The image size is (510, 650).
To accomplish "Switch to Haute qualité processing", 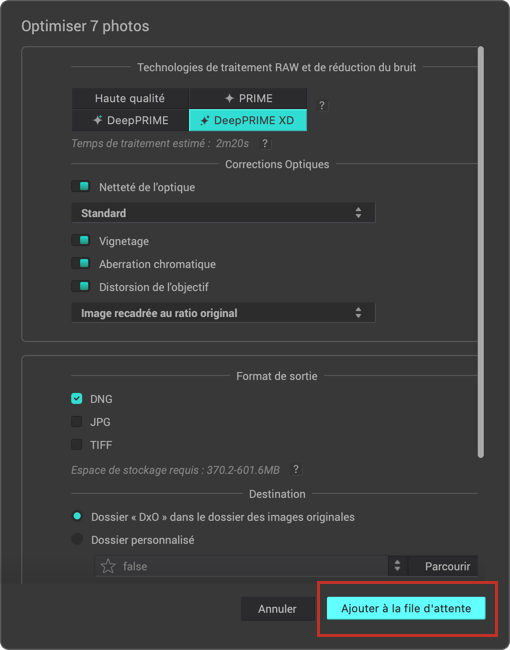I will point(130,98).
